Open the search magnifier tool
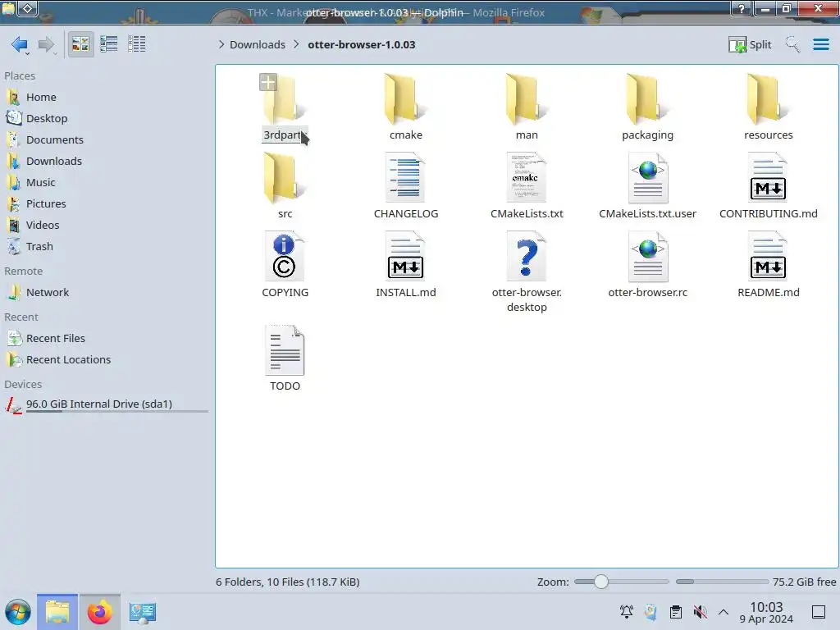 792,44
